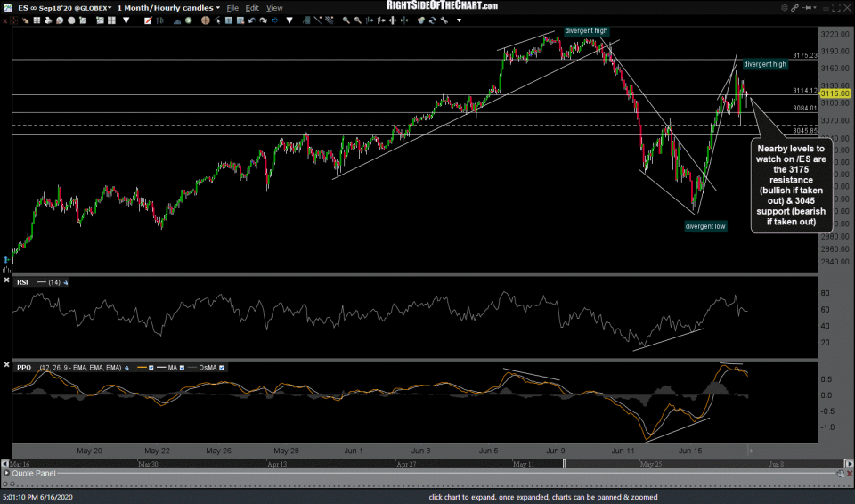Open the ES Sep18'20 @GLOBEX symbol dropdown
Viewport: 855px width, 504px height.
pos(64,8)
